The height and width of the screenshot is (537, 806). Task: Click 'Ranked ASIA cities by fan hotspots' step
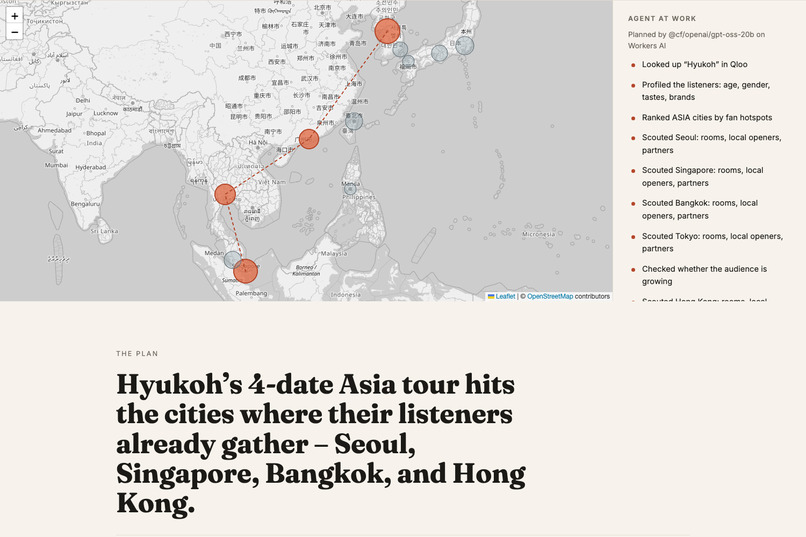[707, 118]
